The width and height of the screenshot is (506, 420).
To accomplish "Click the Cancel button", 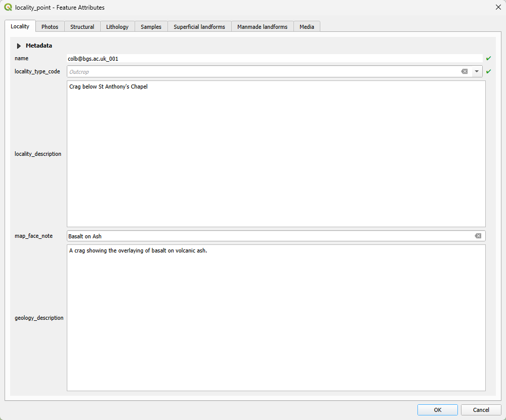I will [481, 410].
